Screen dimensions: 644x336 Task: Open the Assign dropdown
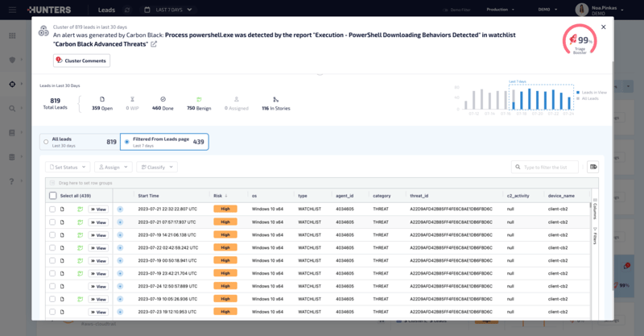pos(114,167)
